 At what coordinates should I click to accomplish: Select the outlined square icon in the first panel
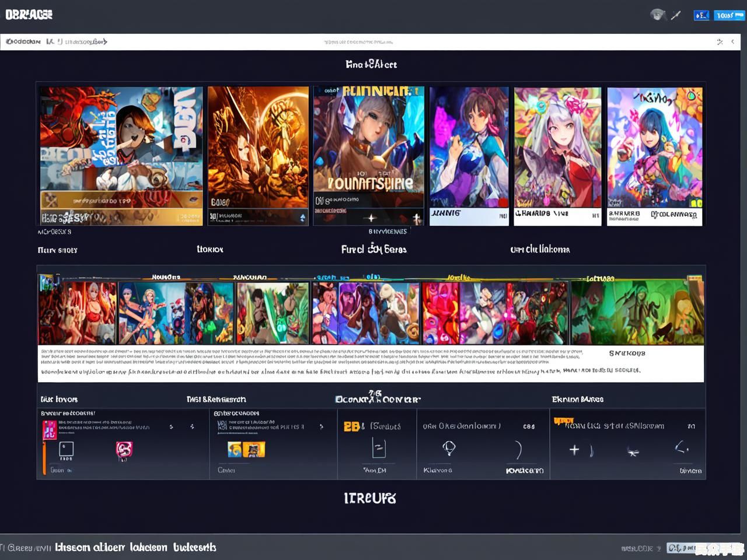click(x=67, y=449)
